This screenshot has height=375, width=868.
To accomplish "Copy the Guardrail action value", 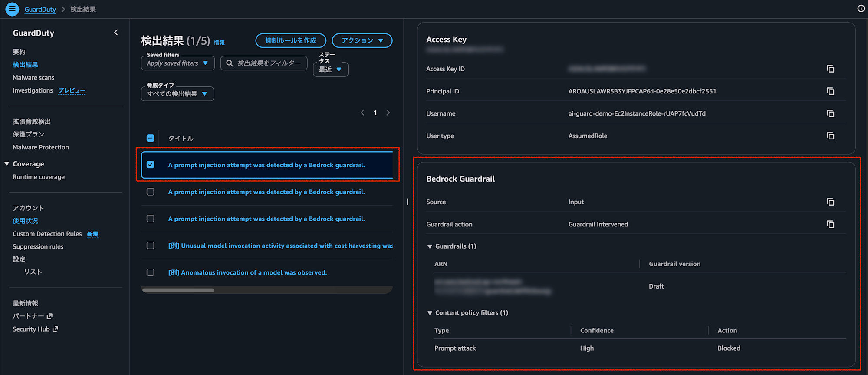I will tap(830, 224).
